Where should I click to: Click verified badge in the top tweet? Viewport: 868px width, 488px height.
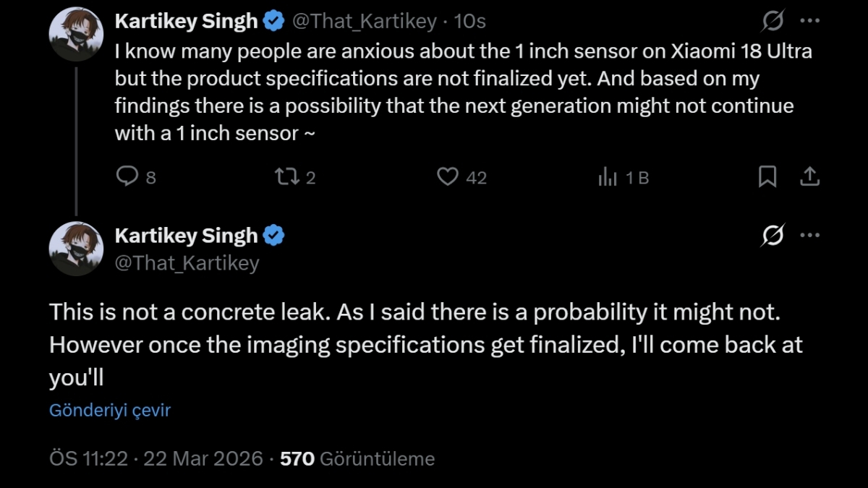pyautogui.click(x=273, y=22)
